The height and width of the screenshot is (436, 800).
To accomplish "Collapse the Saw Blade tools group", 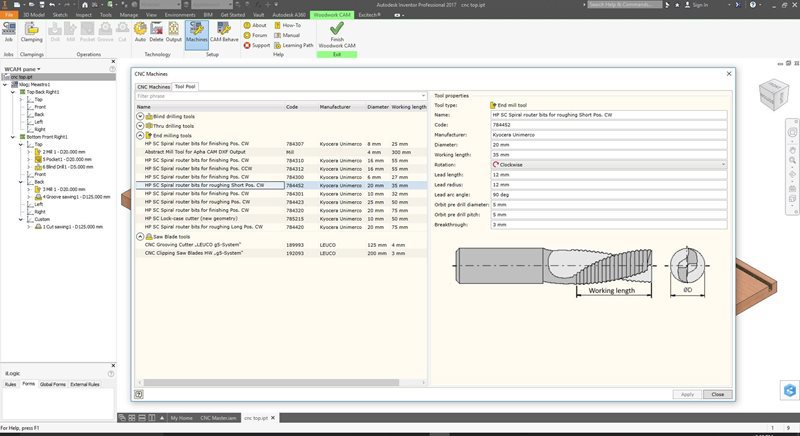I will click(x=140, y=237).
